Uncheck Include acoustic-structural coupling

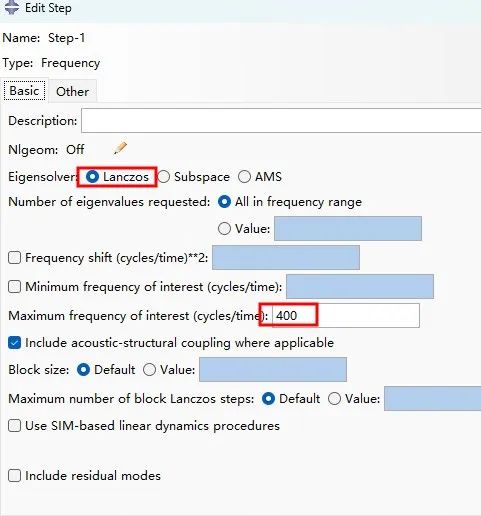tap(14, 343)
